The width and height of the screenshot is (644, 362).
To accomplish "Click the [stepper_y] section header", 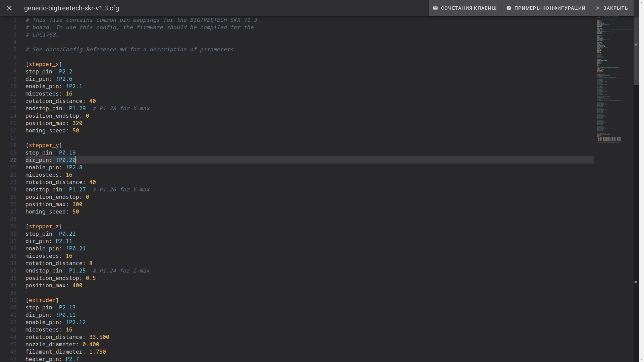I will click(44, 145).
